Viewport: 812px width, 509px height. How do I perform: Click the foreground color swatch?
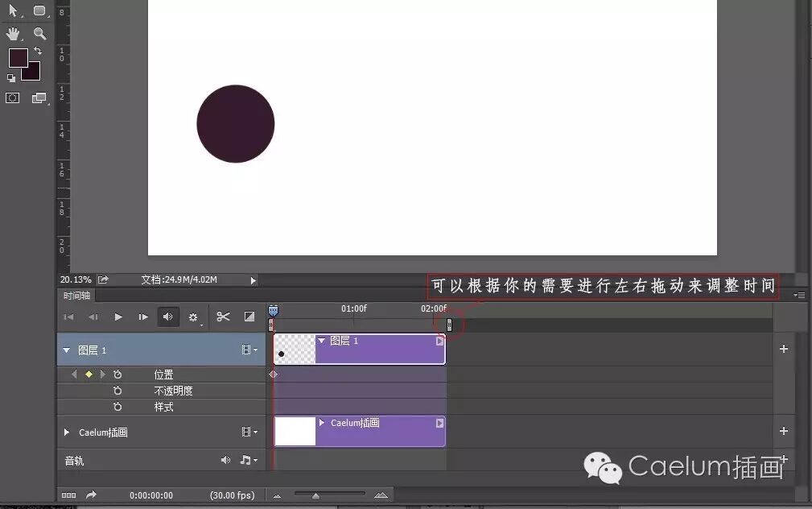(19, 57)
